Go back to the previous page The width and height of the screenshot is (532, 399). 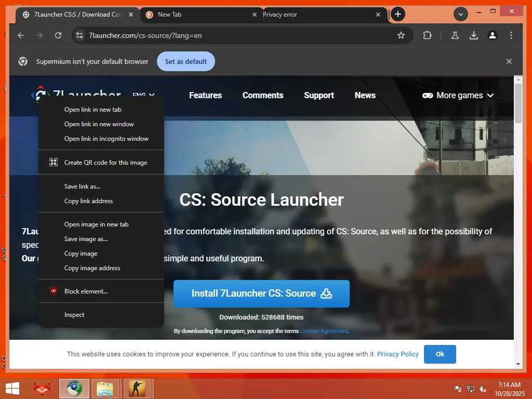click(x=21, y=35)
